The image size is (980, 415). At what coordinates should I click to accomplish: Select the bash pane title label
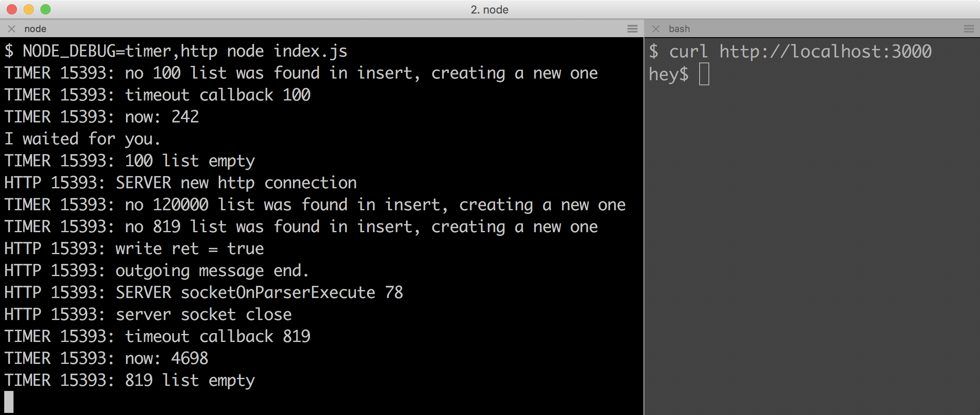679,29
